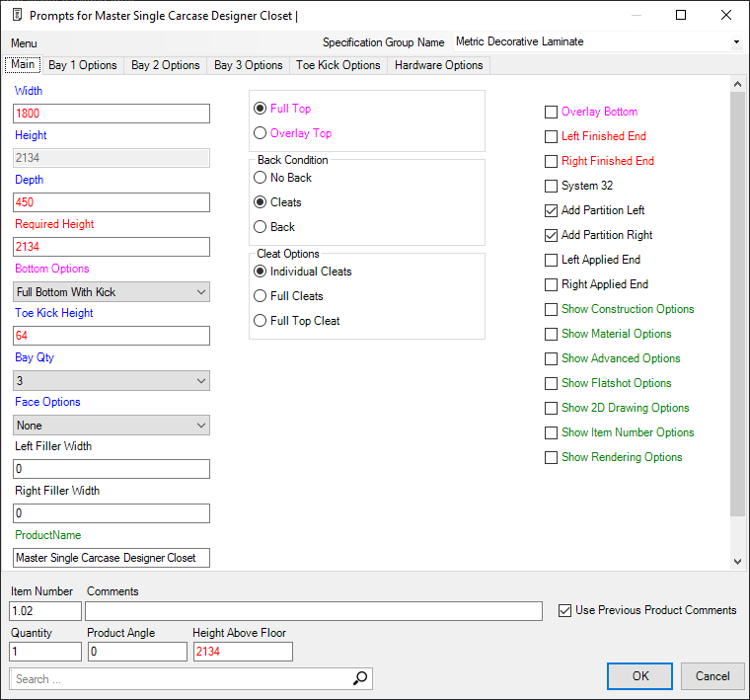This screenshot has width=750, height=700.
Task: Open the Face Options dropdown
Action: [x=112, y=426]
